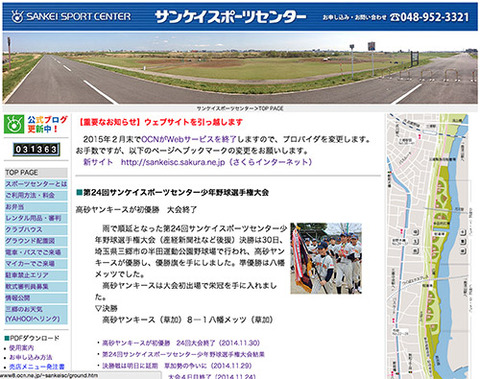Image resolution: width=480 pixels, height=379 pixels.
Task: Open レンタル用品・審判 menu item
Action: pyautogui.click(x=36, y=218)
